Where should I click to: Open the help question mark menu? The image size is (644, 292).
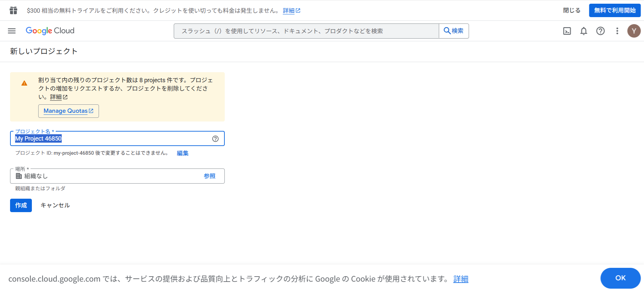[x=600, y=31]
